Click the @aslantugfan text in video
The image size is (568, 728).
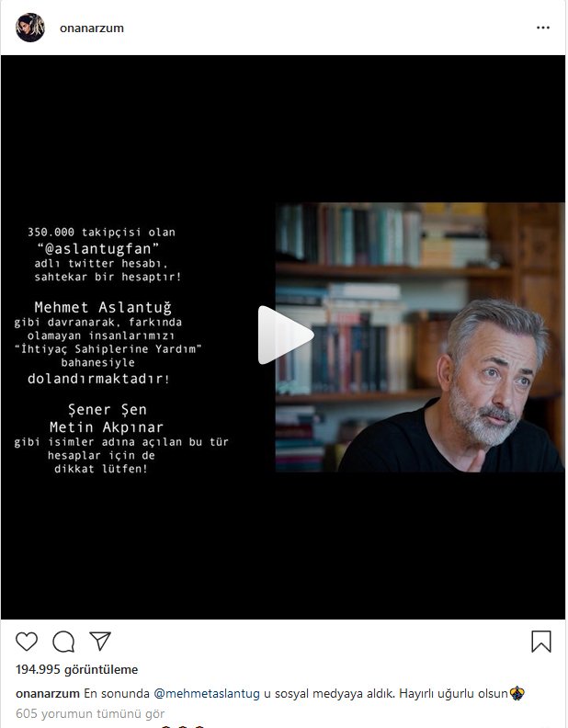98,249
